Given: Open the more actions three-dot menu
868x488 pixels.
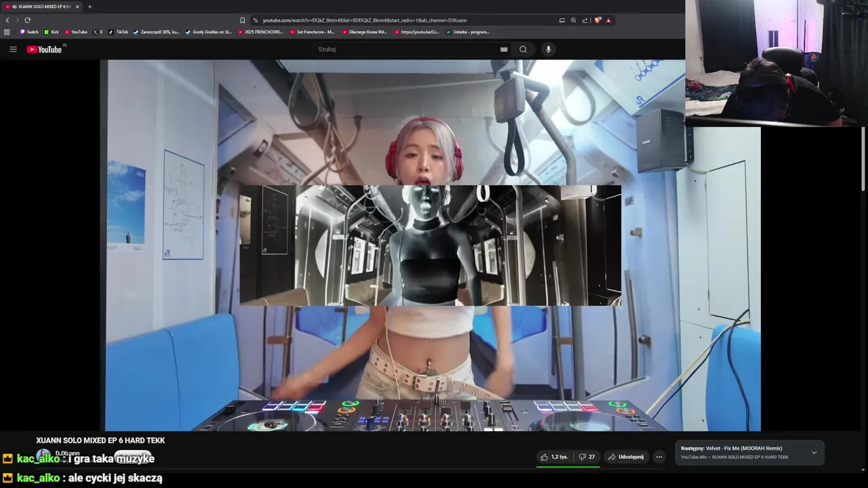Looking at the screenshot, I should click(x=658, y=457).
